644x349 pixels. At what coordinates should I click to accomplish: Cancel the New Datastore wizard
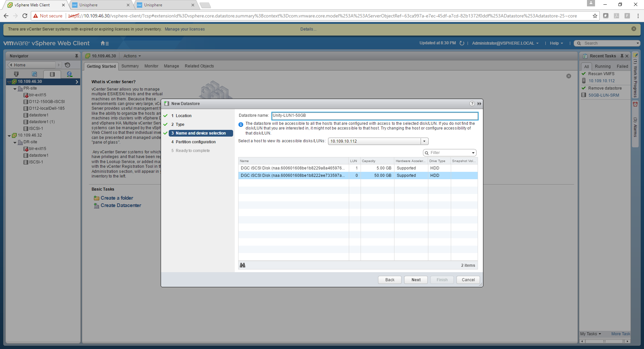click(468, 280)
